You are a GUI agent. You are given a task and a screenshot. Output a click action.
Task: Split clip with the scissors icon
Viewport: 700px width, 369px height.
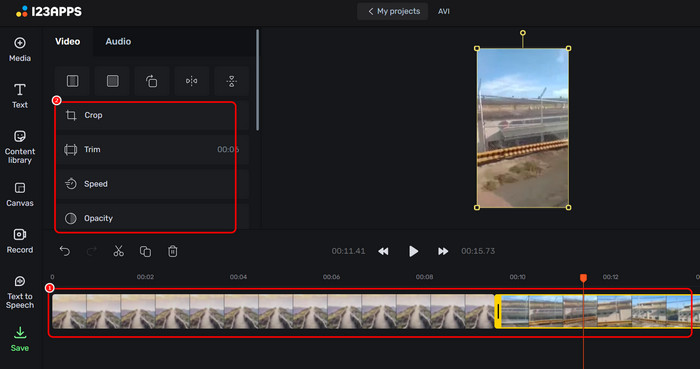pyautogui.click(x=118, y=251)
